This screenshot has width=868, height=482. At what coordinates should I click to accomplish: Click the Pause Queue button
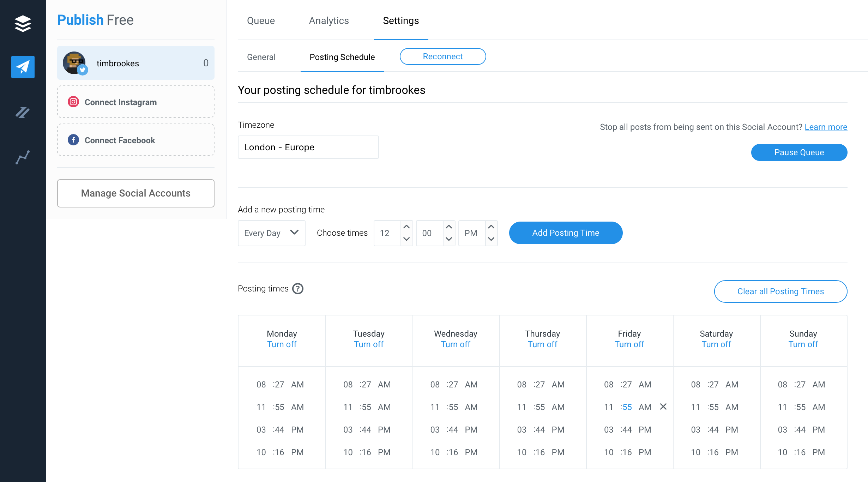799,152
